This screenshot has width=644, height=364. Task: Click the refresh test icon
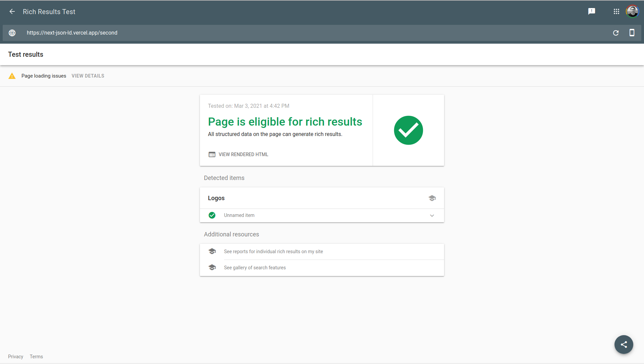coord(616,33)
